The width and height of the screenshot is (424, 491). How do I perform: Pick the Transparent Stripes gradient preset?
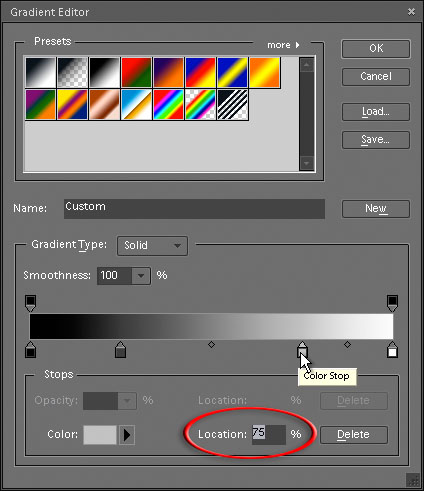pos(233,104)
